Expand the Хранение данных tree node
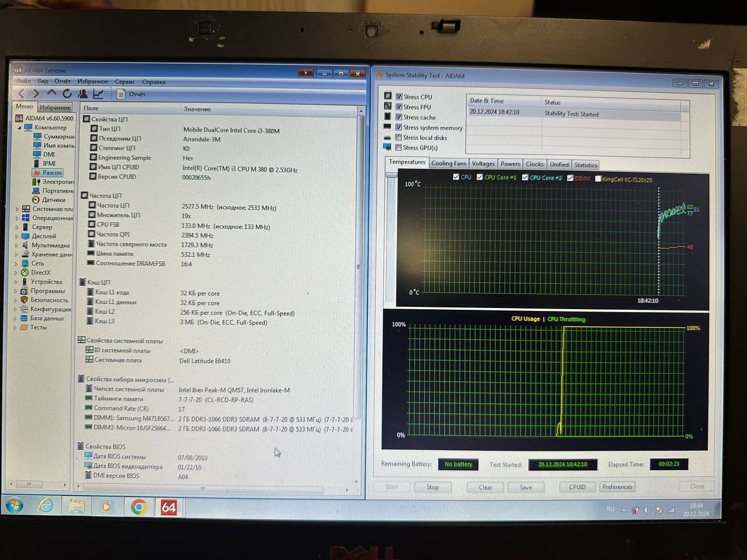The image size is (747, 560). point(16,254)
